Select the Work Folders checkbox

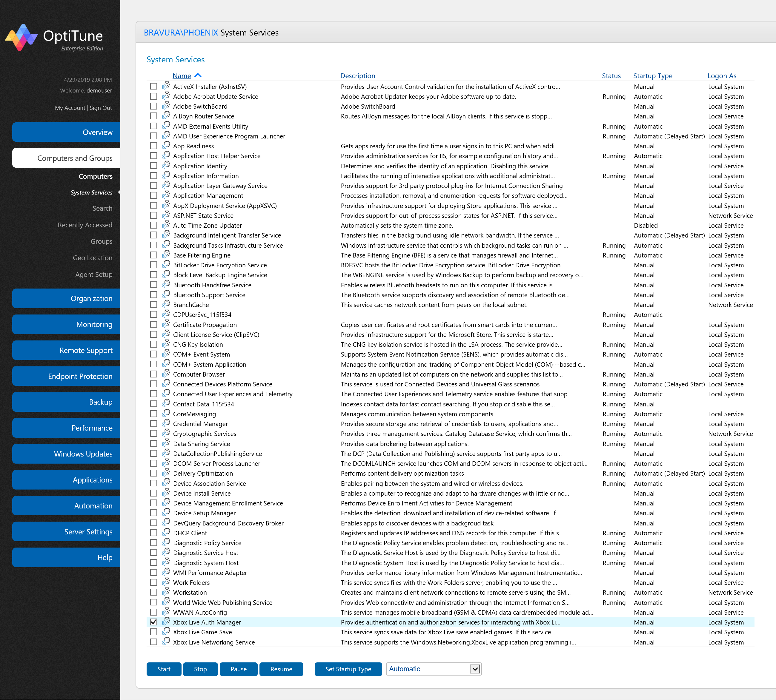tap(153, 582)
